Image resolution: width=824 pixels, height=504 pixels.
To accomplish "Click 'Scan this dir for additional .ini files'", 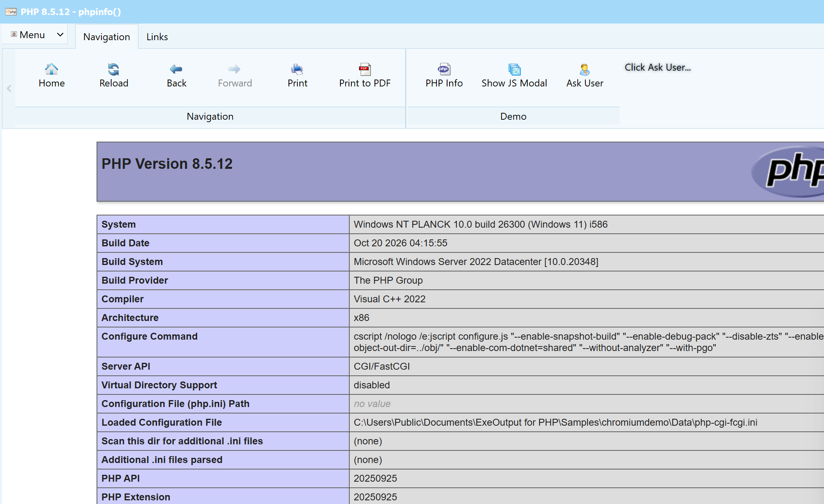I will coord(182,441).
